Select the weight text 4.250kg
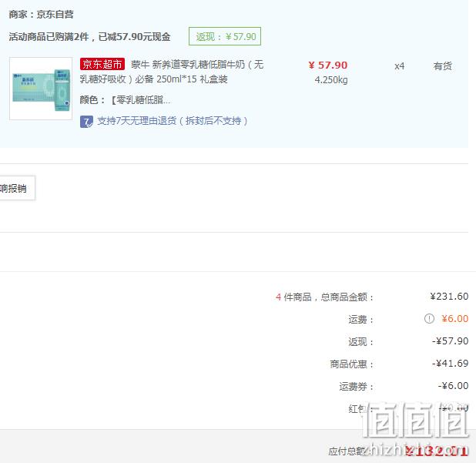 pyautogui.click(x=331, y=80)
